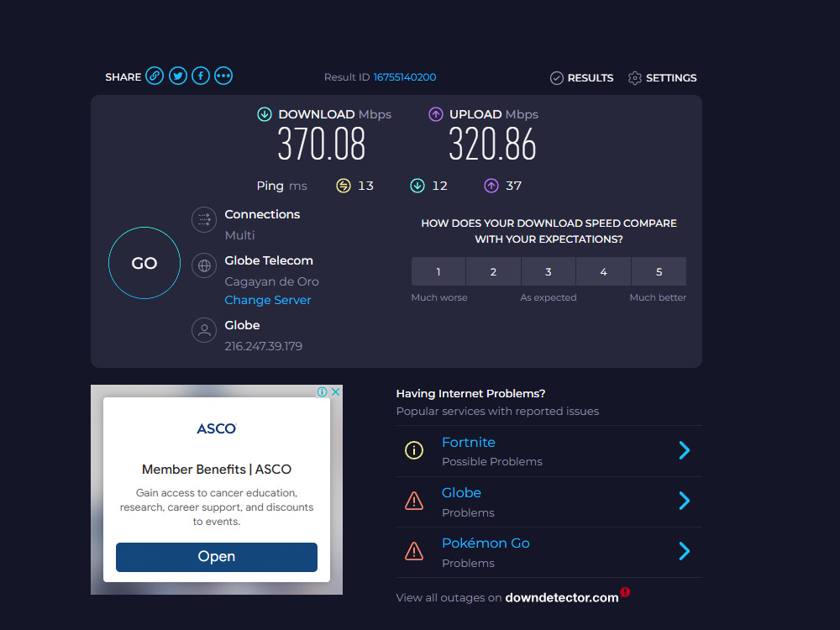Viewport: 840px width, 630px height.
Task: Rate your download speed as '3' As expected
Action: click(x=549, y=271)
